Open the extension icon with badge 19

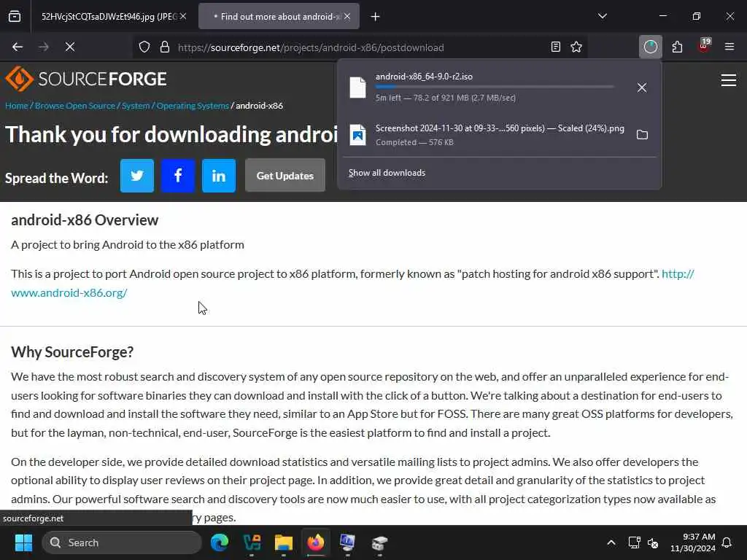(704, 46)
